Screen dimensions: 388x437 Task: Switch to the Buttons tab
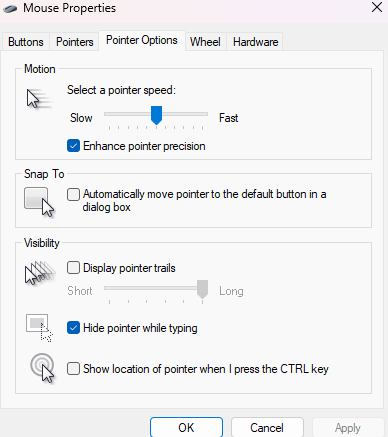click(26, 42)
